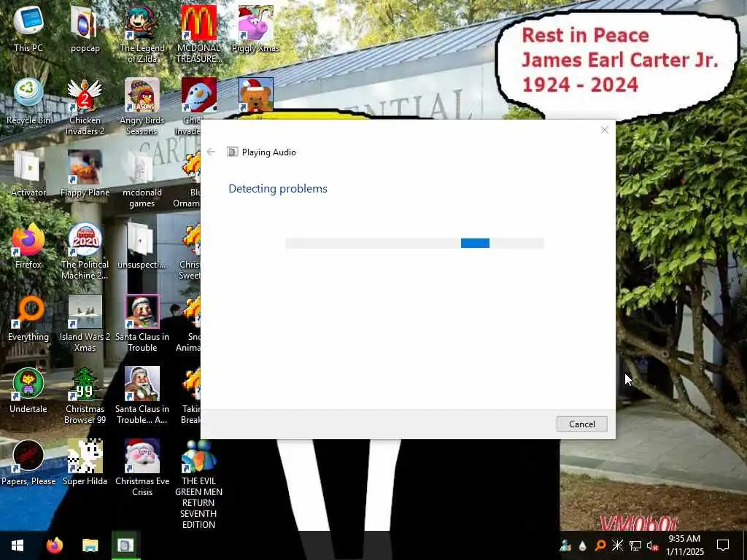
Task: Cancel the Playing Audio troubleshooter
Action: click(581, 424)
